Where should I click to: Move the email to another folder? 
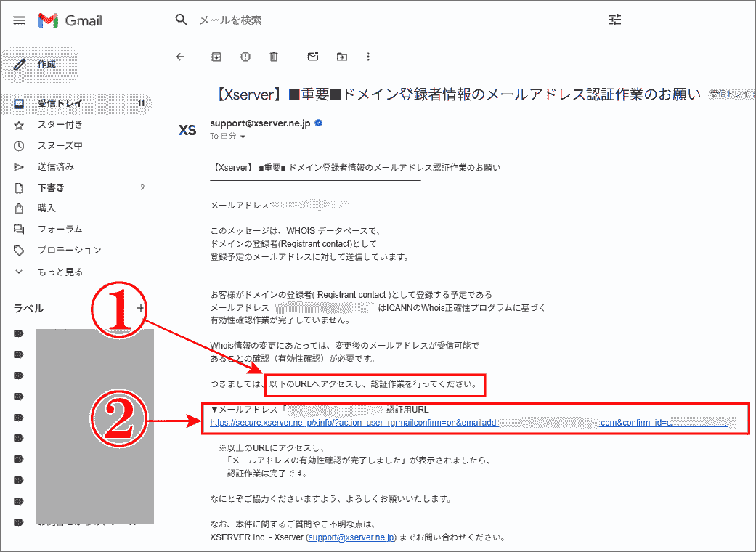(341, 56)
